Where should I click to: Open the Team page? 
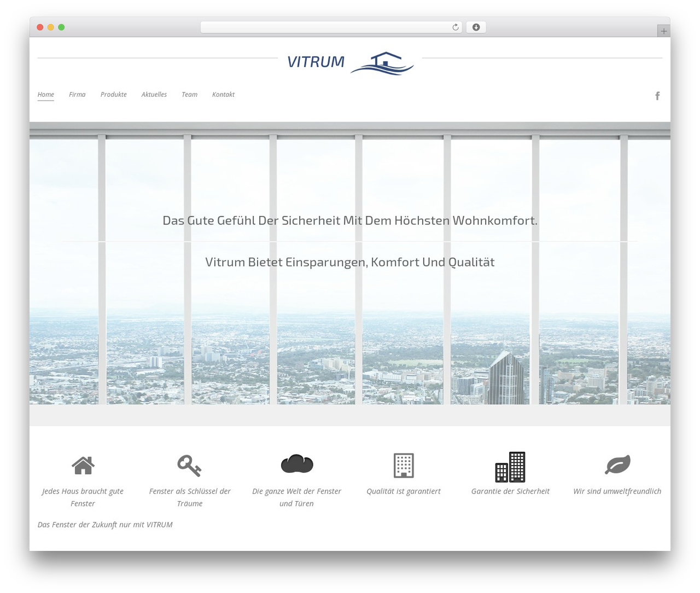[x=189, y=95]
